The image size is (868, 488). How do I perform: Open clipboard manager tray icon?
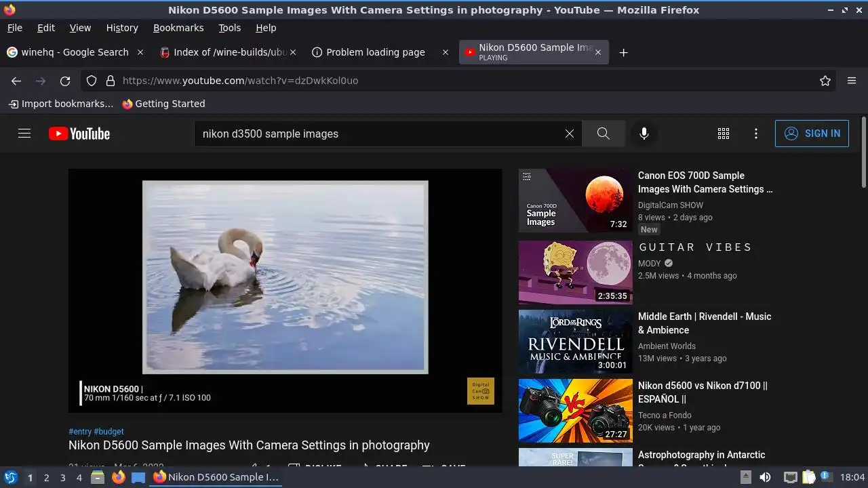click(x=808, y=477)
